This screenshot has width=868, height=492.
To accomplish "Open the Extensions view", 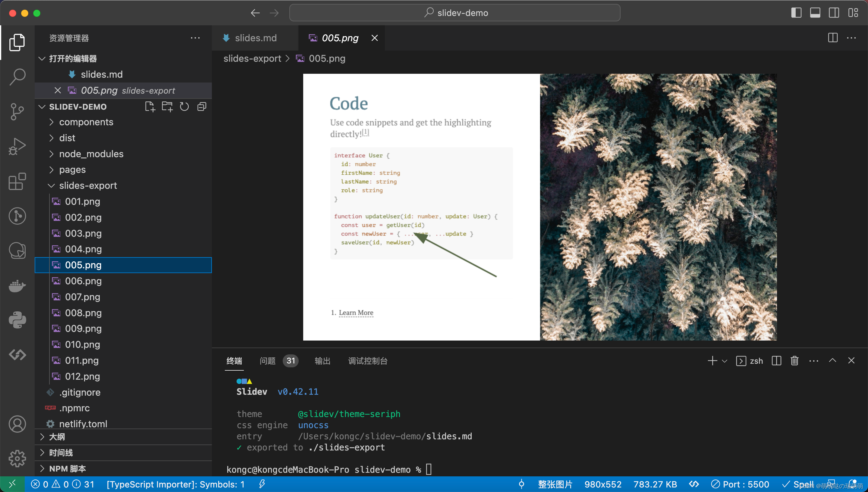I will (17, 182).
